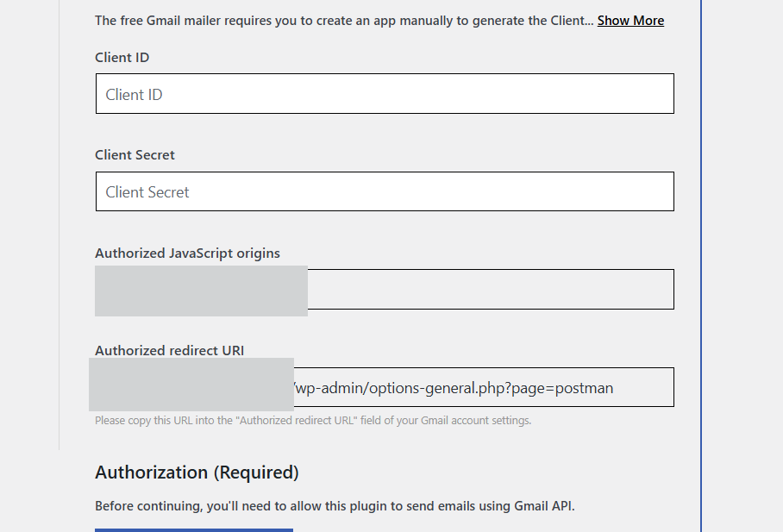
Task: Click into the Client Secret input box
Action: point(384,191)
